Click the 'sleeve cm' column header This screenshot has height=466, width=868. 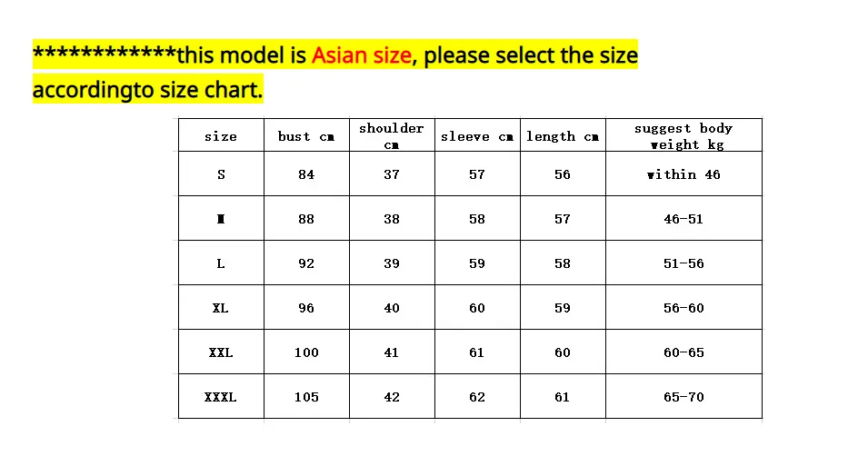477,135
